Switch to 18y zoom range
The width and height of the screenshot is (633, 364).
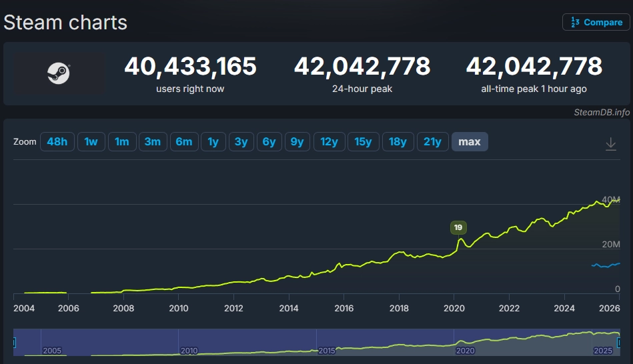pyautogui.click(x=398, y=142)
